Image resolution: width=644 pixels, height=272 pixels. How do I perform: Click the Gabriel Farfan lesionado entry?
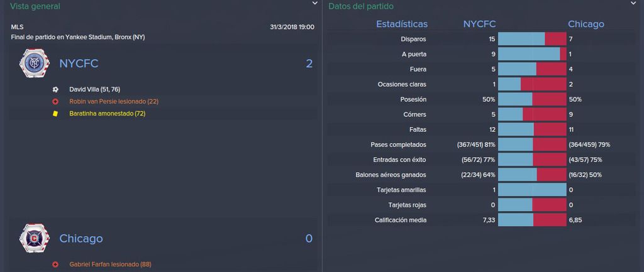click(110, 264)
